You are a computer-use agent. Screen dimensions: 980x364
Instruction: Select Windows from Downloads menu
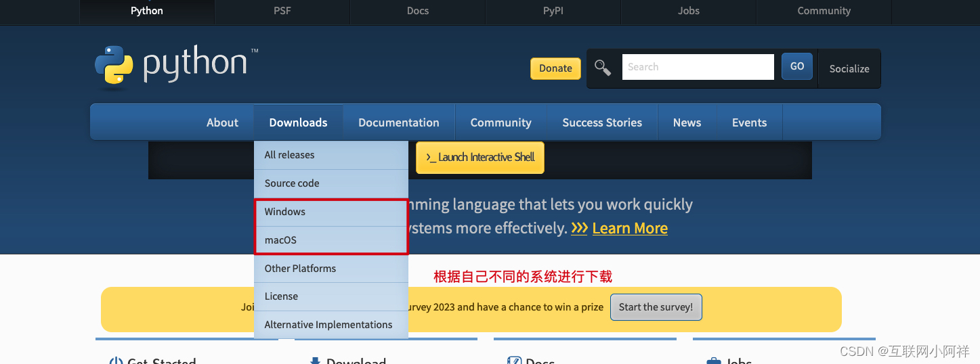[331, 212]
